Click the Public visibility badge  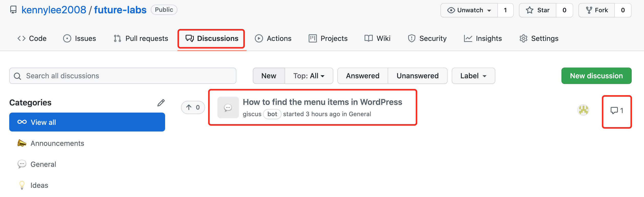coord(164,10)
